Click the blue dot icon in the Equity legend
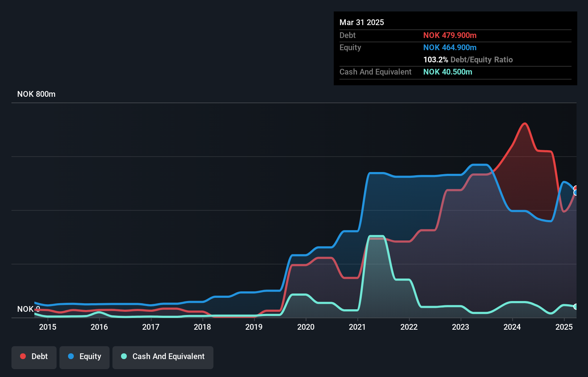Image resolution: width=588 pixels, height=377 pixels. click(71, 356)
